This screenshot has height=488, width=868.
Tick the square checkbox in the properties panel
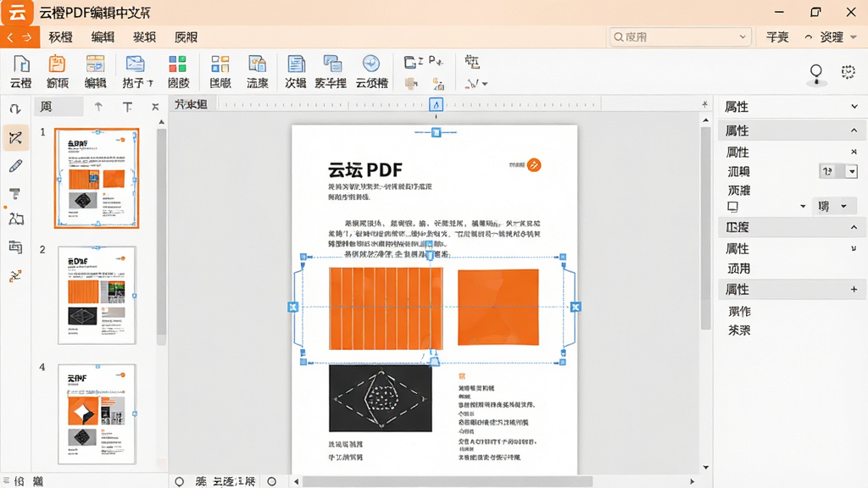[732, 207]
